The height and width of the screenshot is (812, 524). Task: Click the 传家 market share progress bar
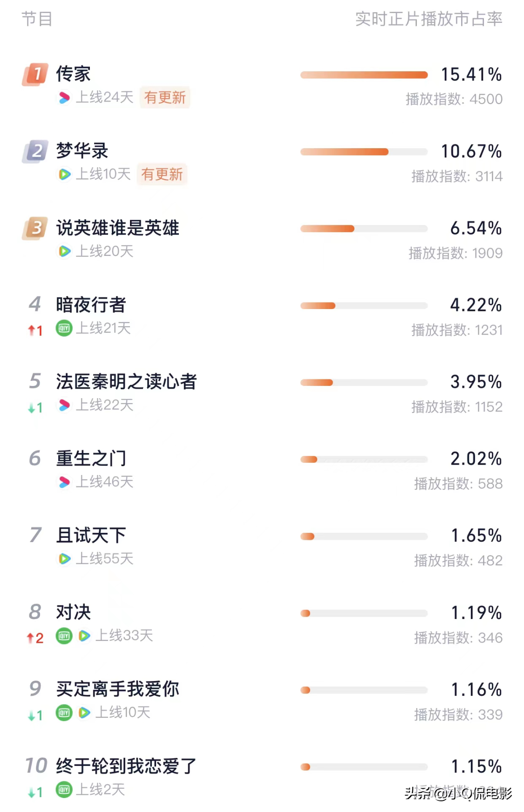click(x=364, y=75)
